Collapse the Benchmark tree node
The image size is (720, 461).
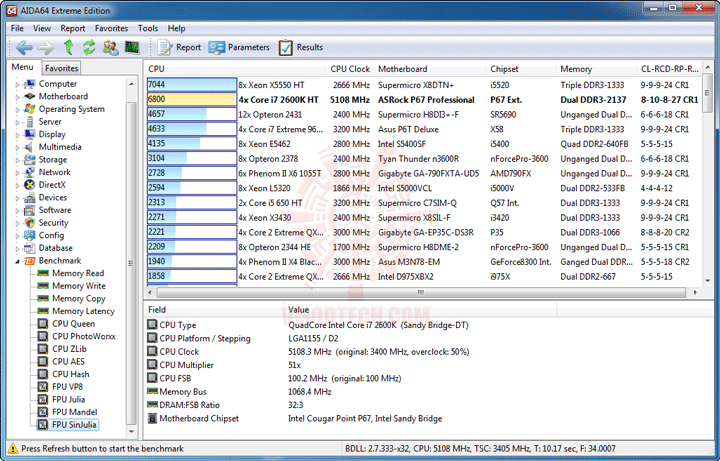pyautogui.click(x=17, y=261)
